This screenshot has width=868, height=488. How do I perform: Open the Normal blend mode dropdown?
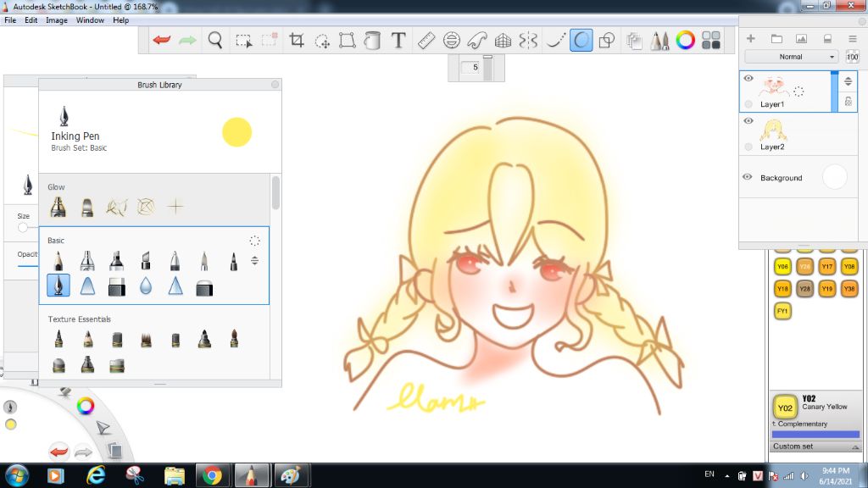792,57
